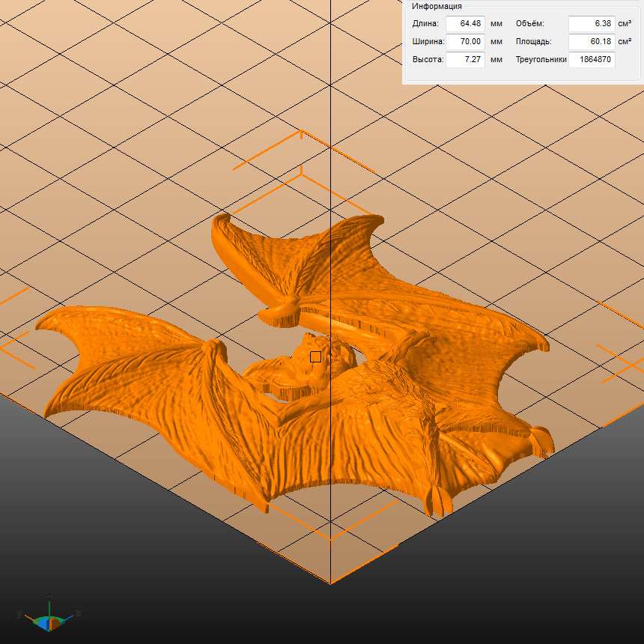
Task: Click the orange bounding-box corner at bottom
Action: pos(330,582)
